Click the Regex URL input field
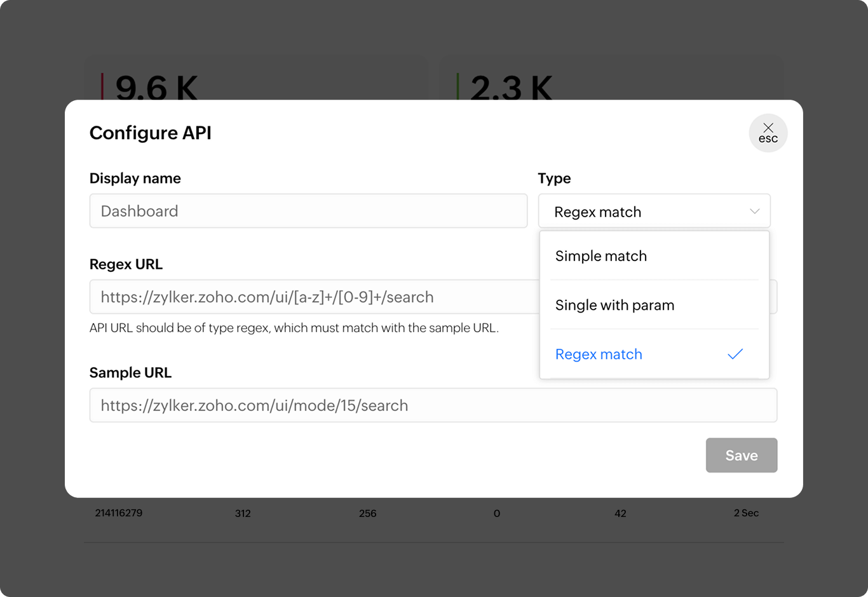 311,297
